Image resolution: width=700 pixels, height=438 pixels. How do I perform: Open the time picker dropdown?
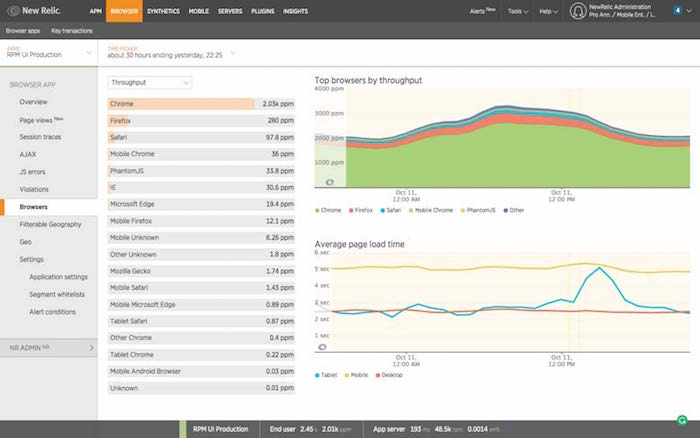pyautogui.click(x=172, y=53)
